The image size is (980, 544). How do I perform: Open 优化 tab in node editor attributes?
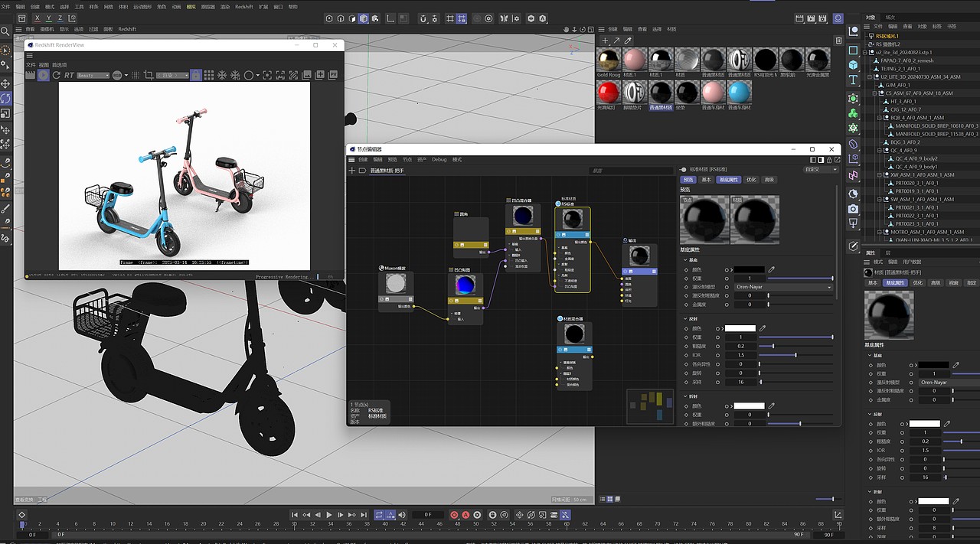[751, 180]
